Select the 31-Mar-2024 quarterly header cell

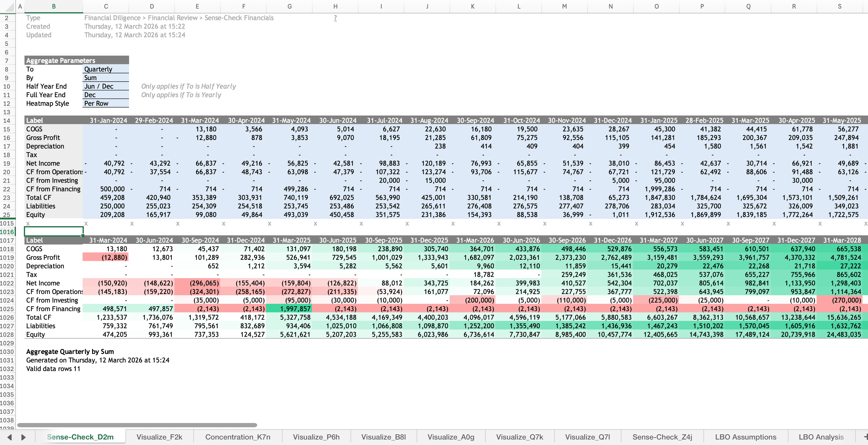pyautogui.click(x=106, y=240)
